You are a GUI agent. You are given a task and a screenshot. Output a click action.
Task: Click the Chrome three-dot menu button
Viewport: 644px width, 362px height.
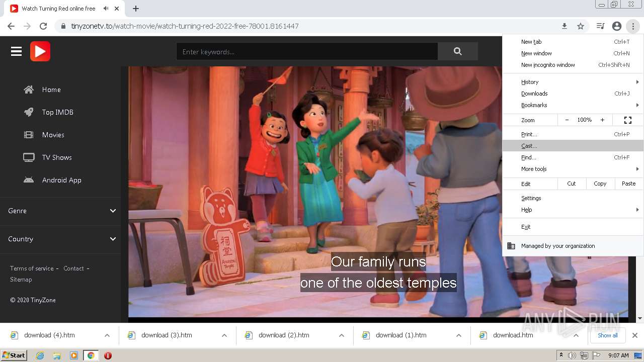pyautogui.click(x=633, y=26)
